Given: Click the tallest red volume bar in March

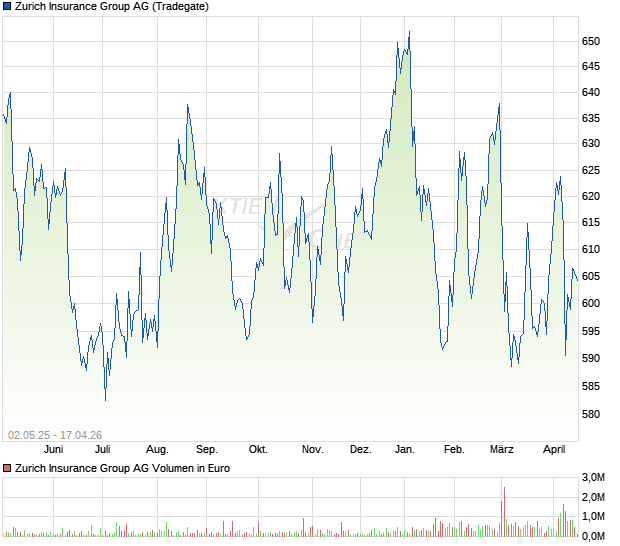Looking at the screenshot, I should tap(504, 510).
